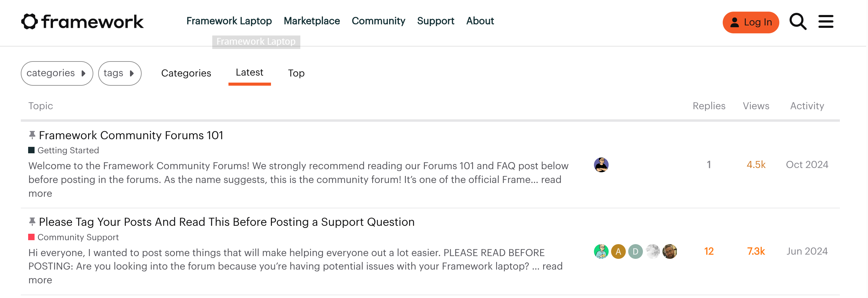Click the Log In button

751,22
